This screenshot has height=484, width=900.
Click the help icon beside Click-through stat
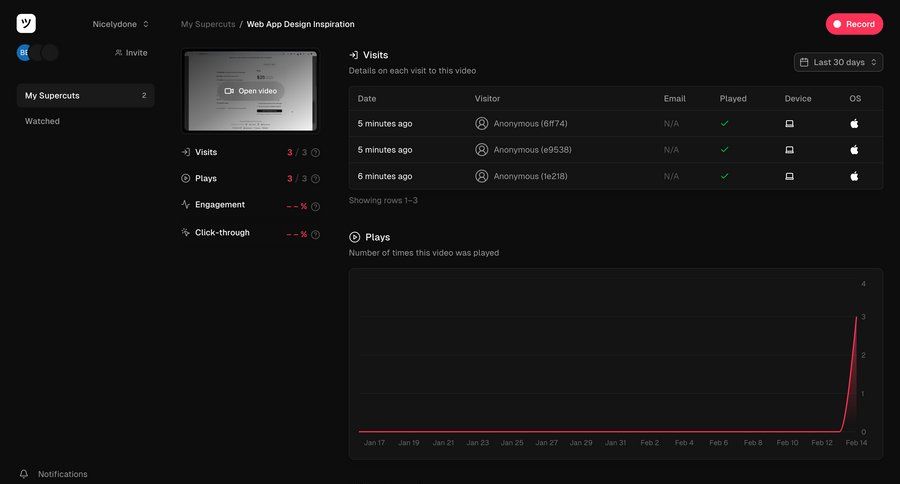tap(315, 235)
